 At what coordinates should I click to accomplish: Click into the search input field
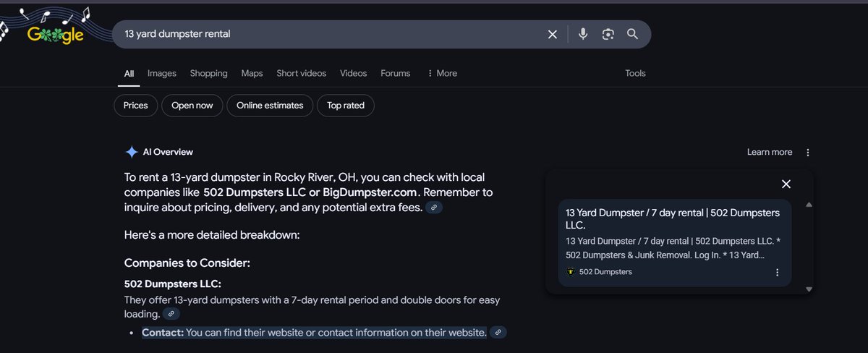tap(329, 34)
